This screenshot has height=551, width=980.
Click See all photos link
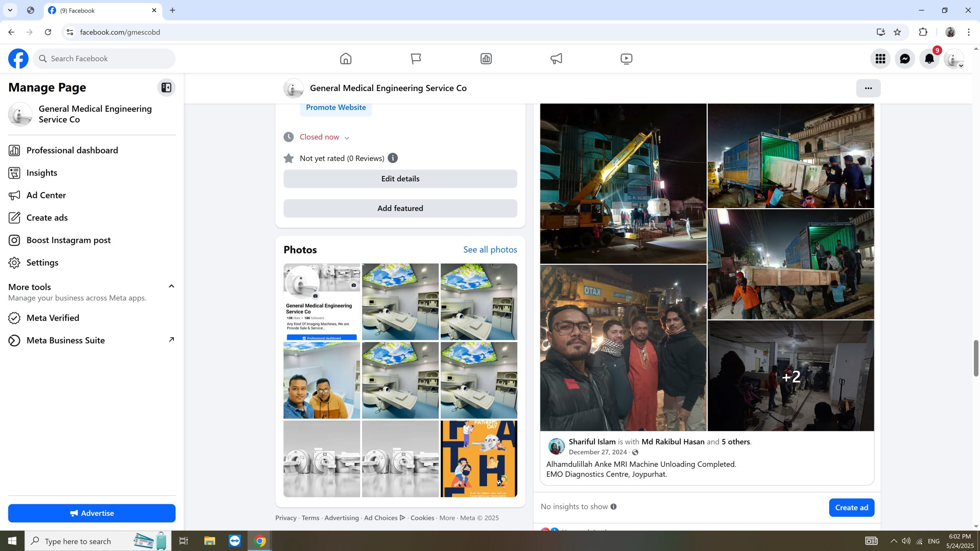coord(490,250)
